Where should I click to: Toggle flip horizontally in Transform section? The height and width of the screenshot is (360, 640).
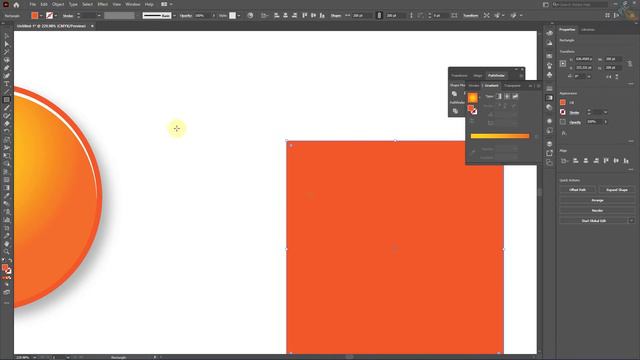coord(609,76)
